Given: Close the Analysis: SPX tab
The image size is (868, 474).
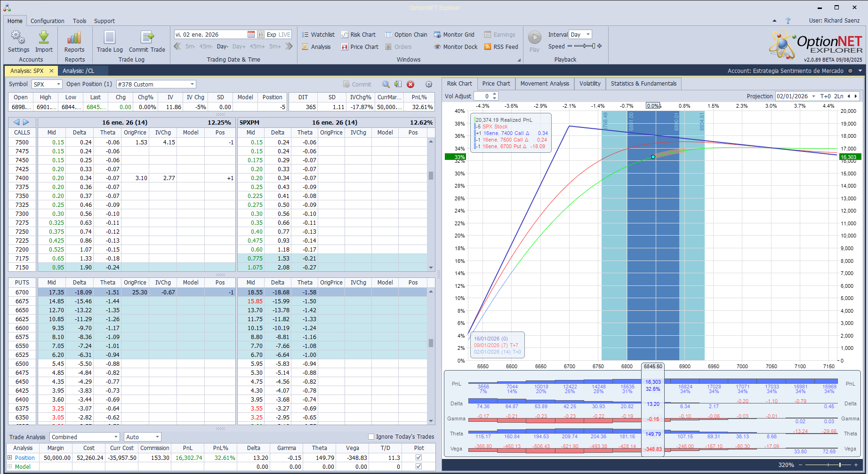Looking at the screenshot, I should 51,71.
